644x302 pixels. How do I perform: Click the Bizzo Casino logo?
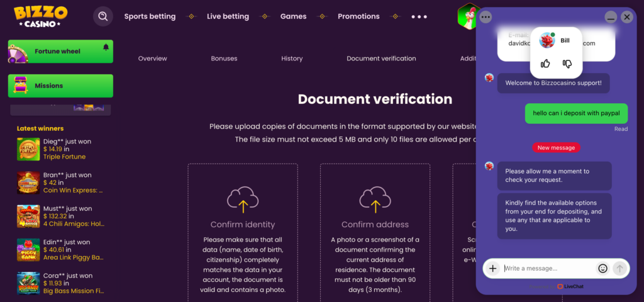40,16
